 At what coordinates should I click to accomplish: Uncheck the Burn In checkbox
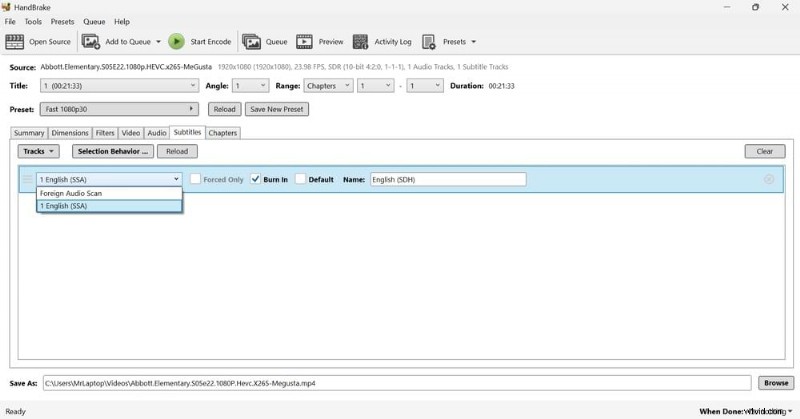coord(255,179)
